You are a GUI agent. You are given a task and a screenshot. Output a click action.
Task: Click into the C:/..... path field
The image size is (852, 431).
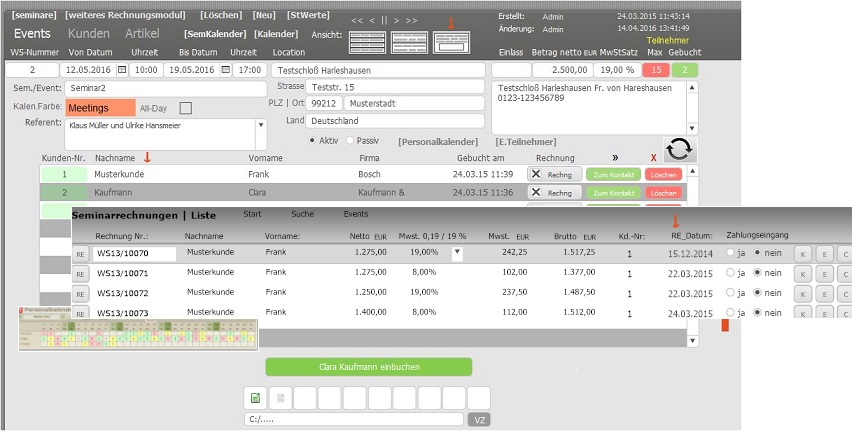click(354, 419)
